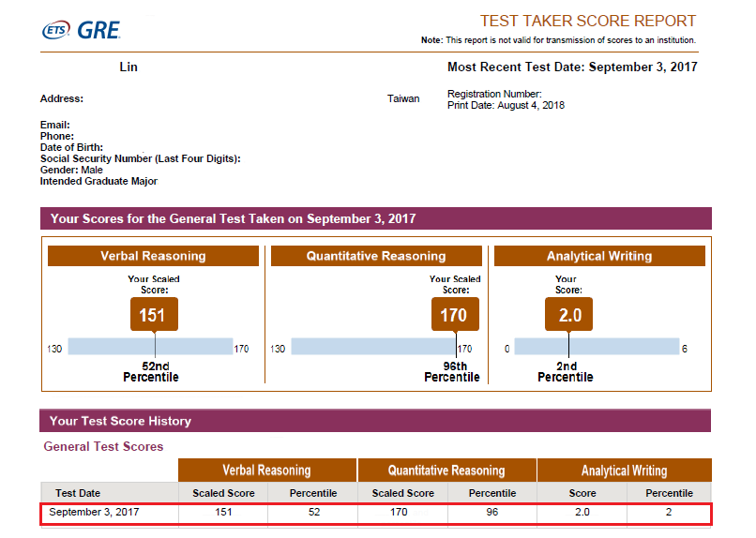The height and width of the screenshot is (538, 756).
Task: Click the note about report not valid for transmission
Action: click(558, 40)
